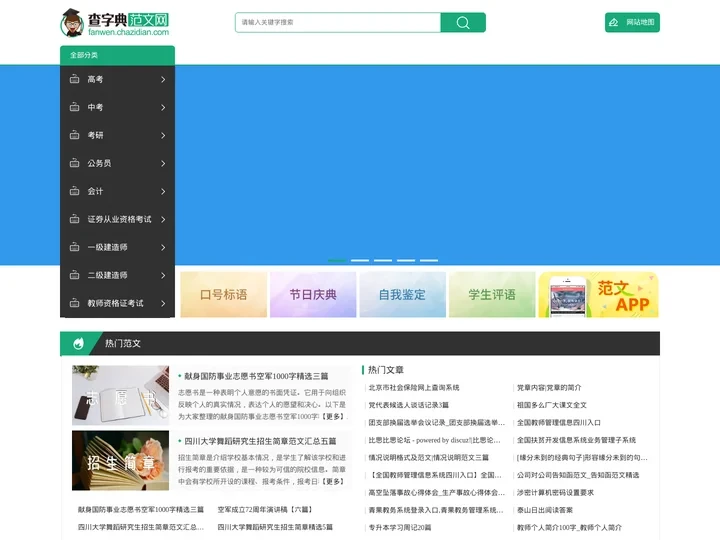The height and width of the screenshot is (540, 720).
Task: Expand the 中考 category arrow
Action: (x=163, y=107)
